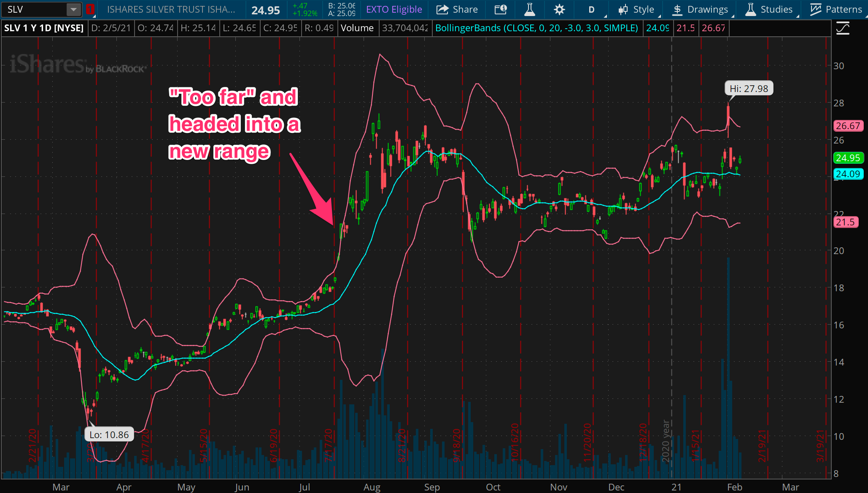Click the red color-link indicator beside the symbol
The width and height of the screenshot is (868, 493).
tap(90, 9)
